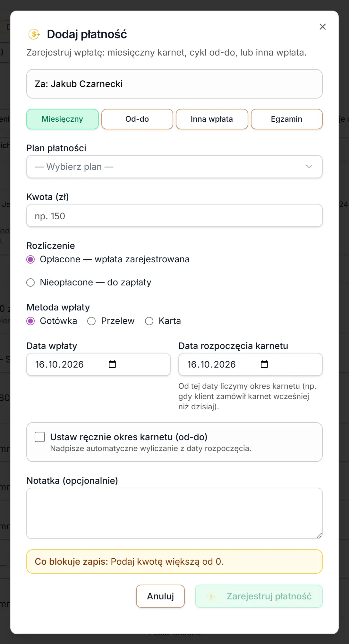This screenshot has width=349, height=644.
Task: Select Nieopłacone — do zapłaty radio
Action: click(x=30, y=283)
